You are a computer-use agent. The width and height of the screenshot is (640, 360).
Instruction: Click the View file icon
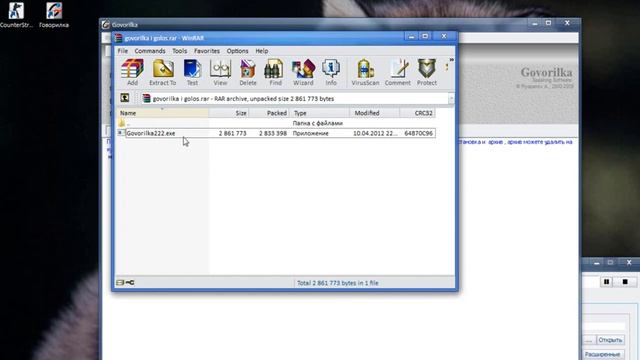220,72
